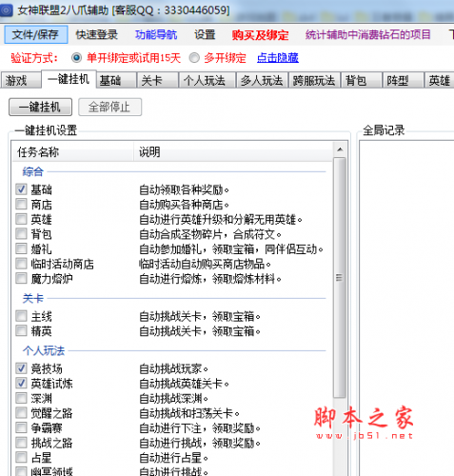454x476 pixels.
Task: Select description text 自动进行下注，领取奖励
Action: (200, 428)
